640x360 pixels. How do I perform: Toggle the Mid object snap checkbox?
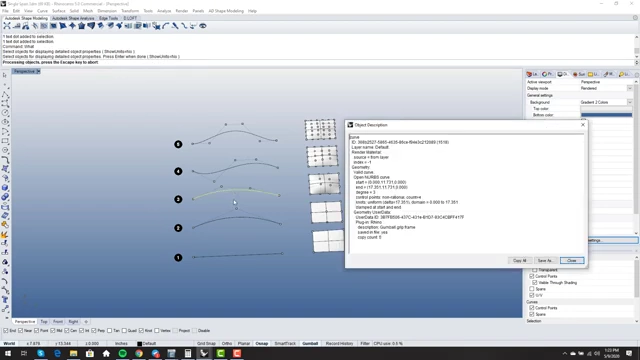[53, 331]
